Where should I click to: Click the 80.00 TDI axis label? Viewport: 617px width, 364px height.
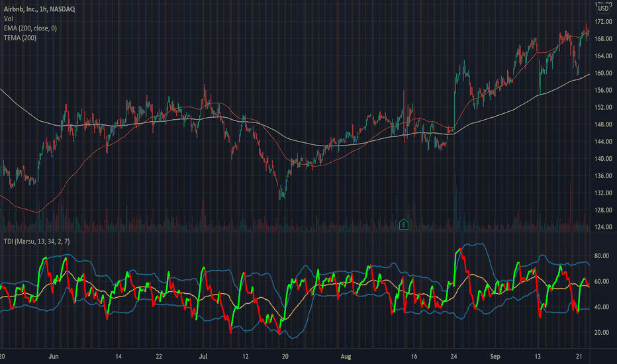(x=602, y=255)
